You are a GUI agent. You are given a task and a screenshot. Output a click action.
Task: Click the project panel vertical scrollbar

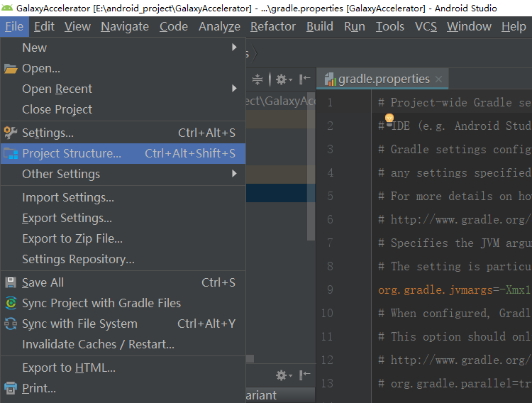tap(311, 166)
